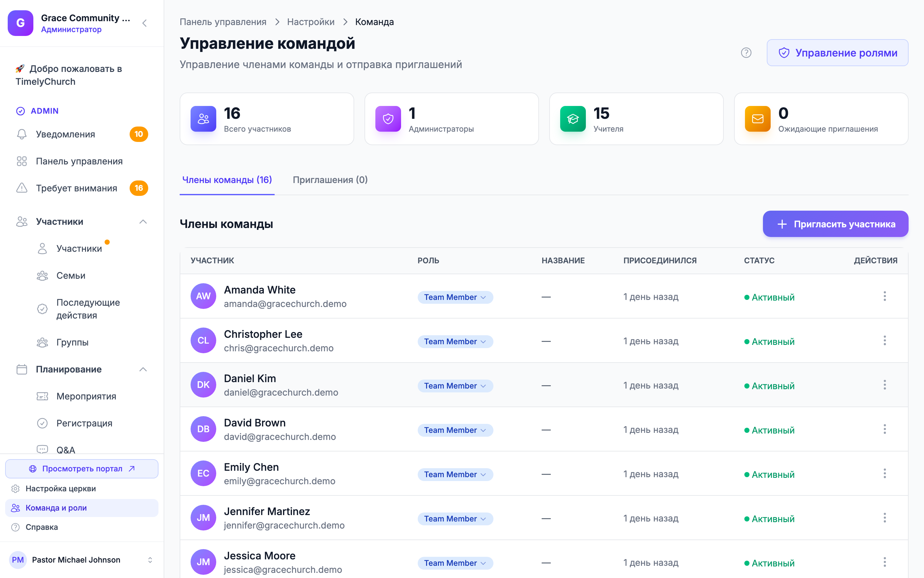Switch to Члены команды (16) tab
Viewport: 924px width, 578px height.
pyautogui.click(x=227, y=180)
